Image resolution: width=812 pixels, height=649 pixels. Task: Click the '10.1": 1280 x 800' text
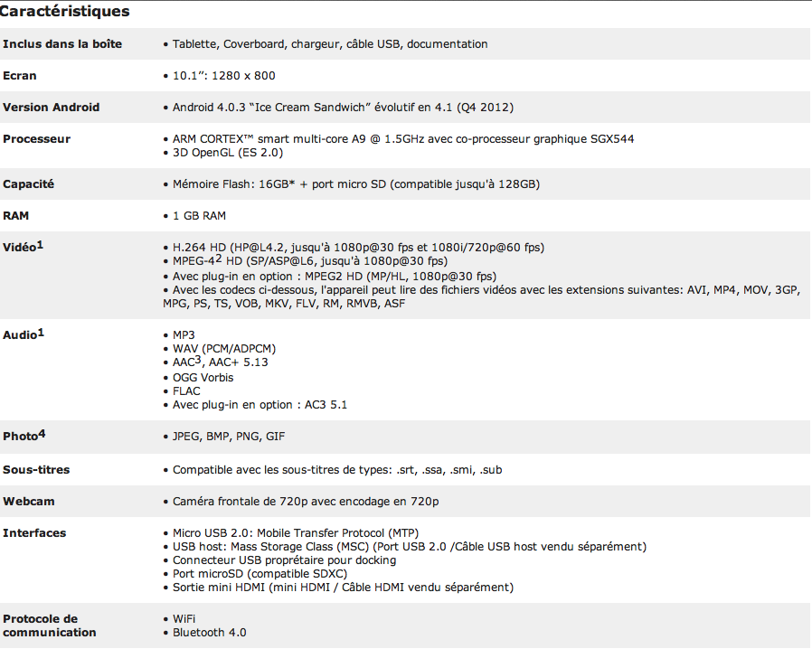pyautogui.click(x=224, y=76)
